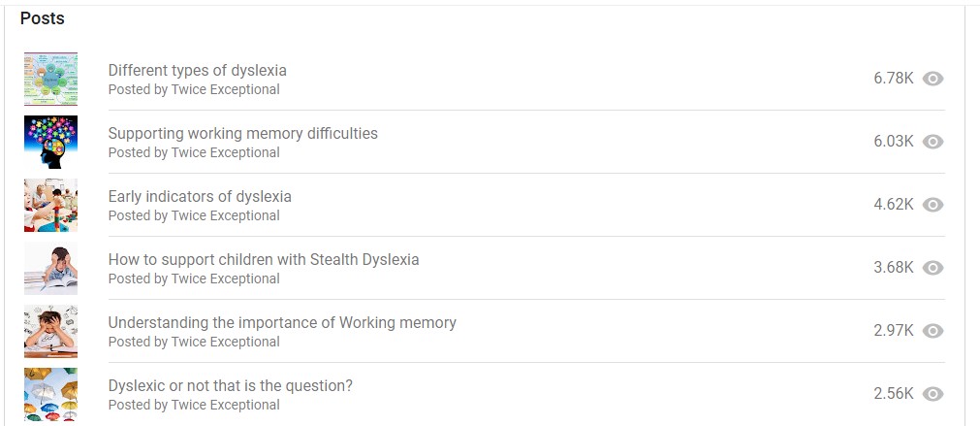This screenshot has width=980, height=426.
Task: Open the Different types of dyslexia thumbnail
Action: coord(50,79)
